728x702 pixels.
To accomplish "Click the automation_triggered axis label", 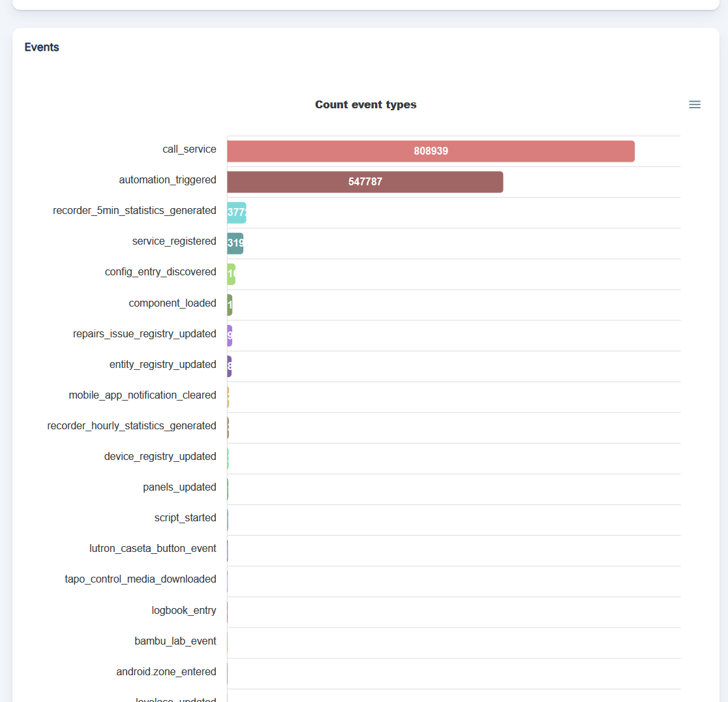I will point(168,179).
